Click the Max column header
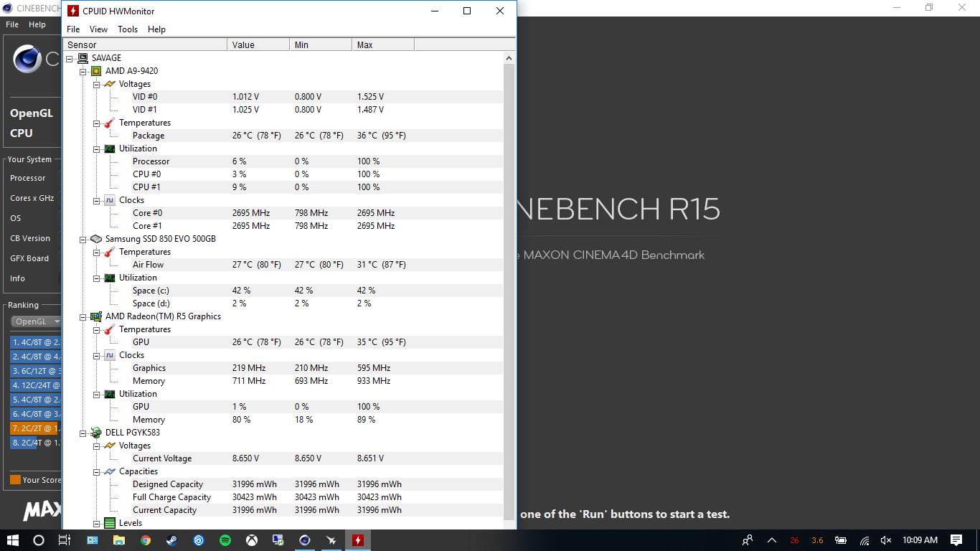This screenshot has height=551, width=980. click(x=383, y=44)
